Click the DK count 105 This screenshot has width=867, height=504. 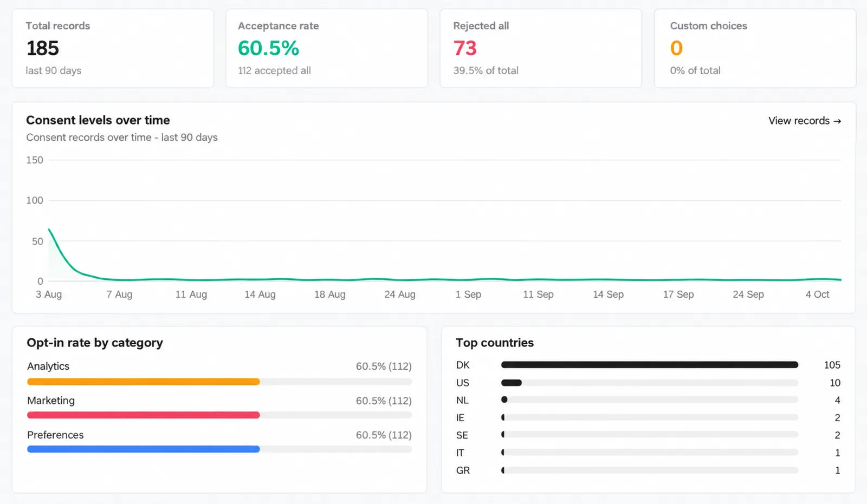(832, 365)
